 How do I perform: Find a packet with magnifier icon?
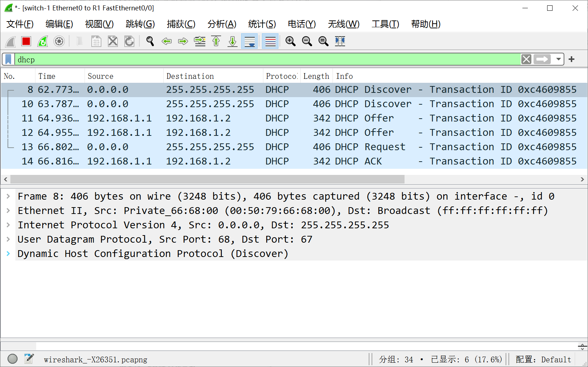[x=150, y=41]
